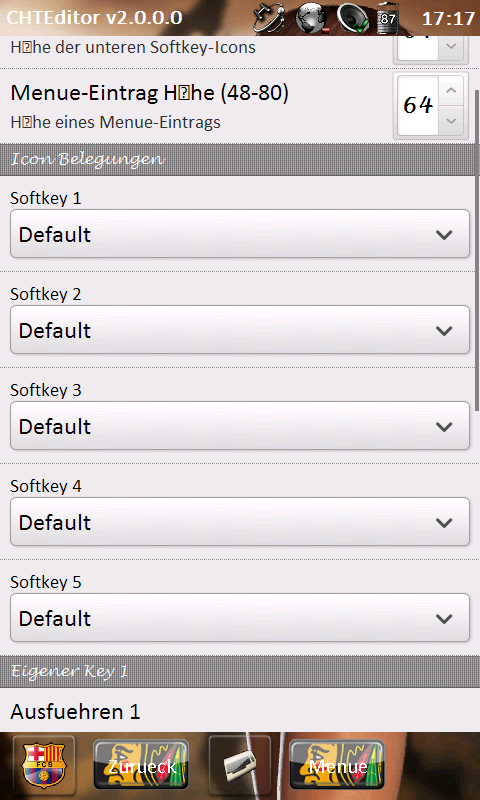Increase Menue-Eintrag Höhe value with up arrow
This screenshot has width=480, height=800.
pyautogui.click(x=451, y=91)
